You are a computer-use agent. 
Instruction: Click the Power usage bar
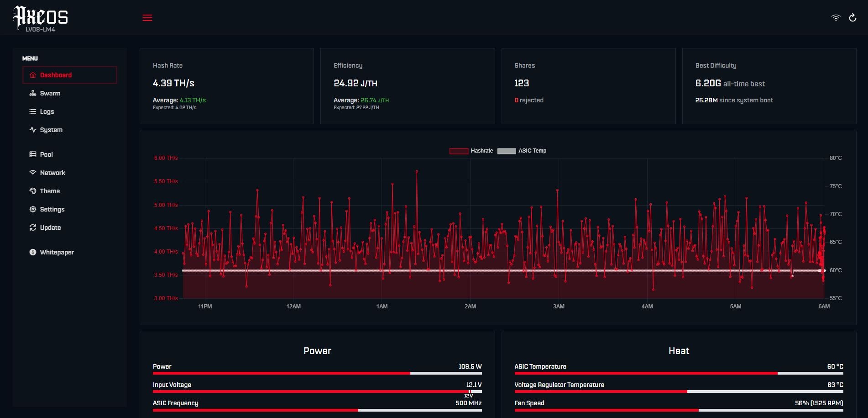pos(317,373)
